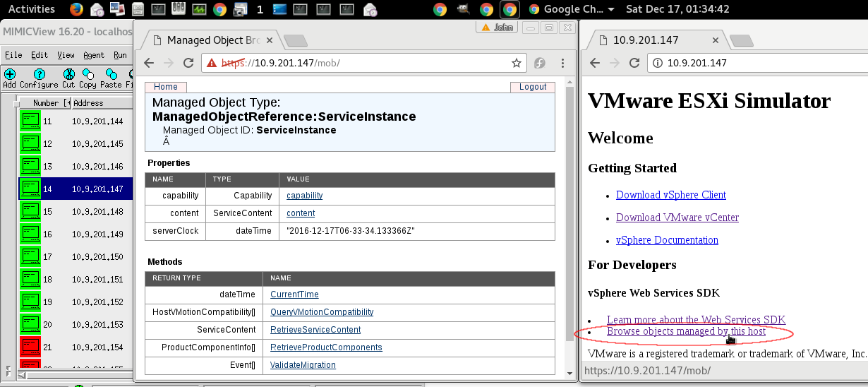Launch Firefox from the top bar

pos(76,9)
